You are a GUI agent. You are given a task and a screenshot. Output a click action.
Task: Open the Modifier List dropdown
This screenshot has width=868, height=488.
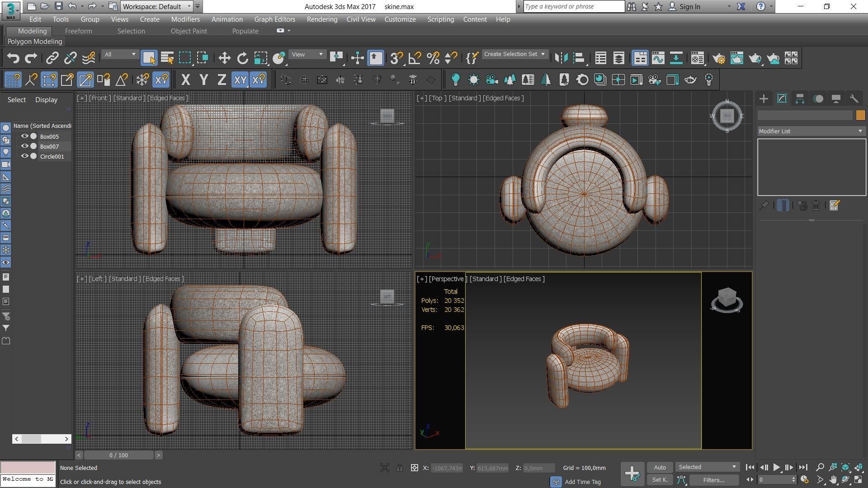tap(811, 131)
